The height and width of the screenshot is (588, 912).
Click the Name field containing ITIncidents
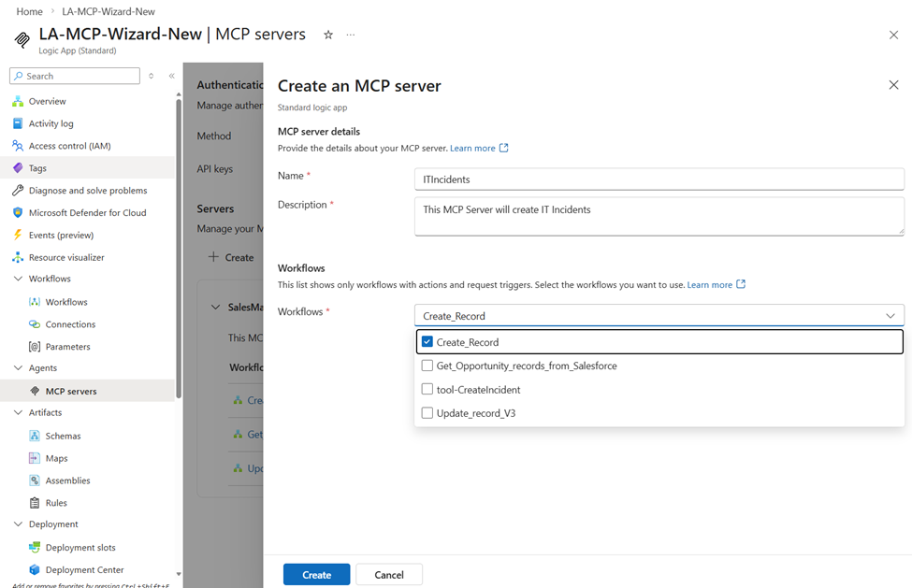click(x=659, y=179)
